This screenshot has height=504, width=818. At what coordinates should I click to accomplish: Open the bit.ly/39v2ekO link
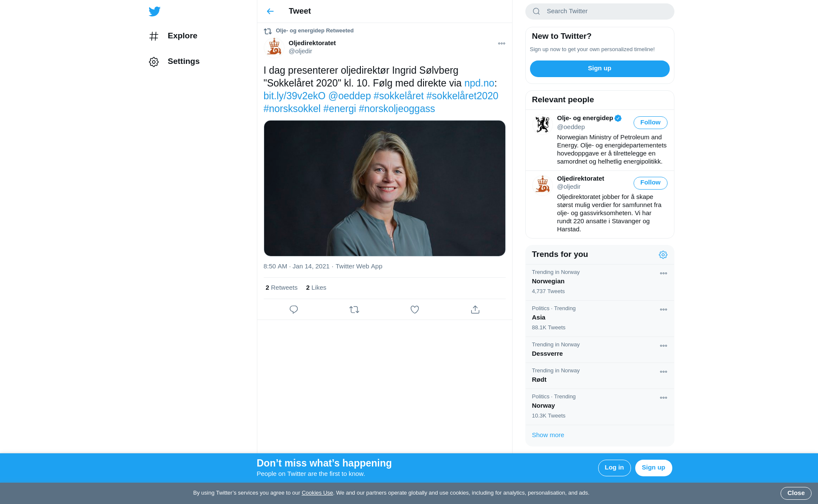[294, 96]
